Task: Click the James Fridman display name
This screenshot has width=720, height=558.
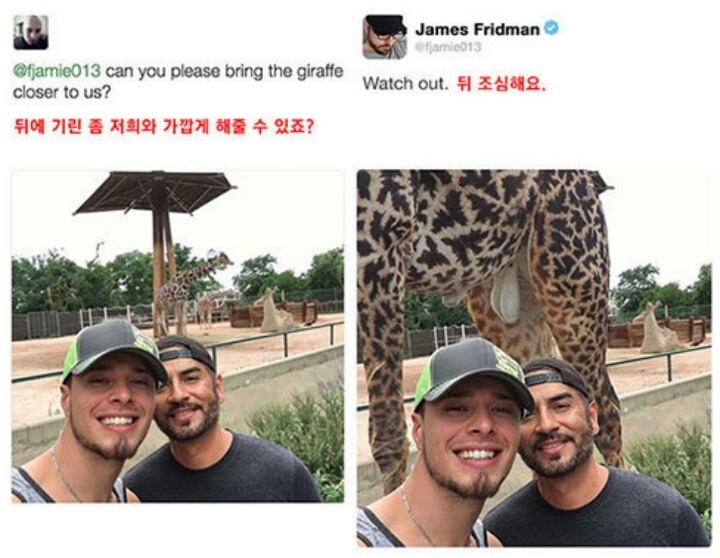Action: [478, 29]
